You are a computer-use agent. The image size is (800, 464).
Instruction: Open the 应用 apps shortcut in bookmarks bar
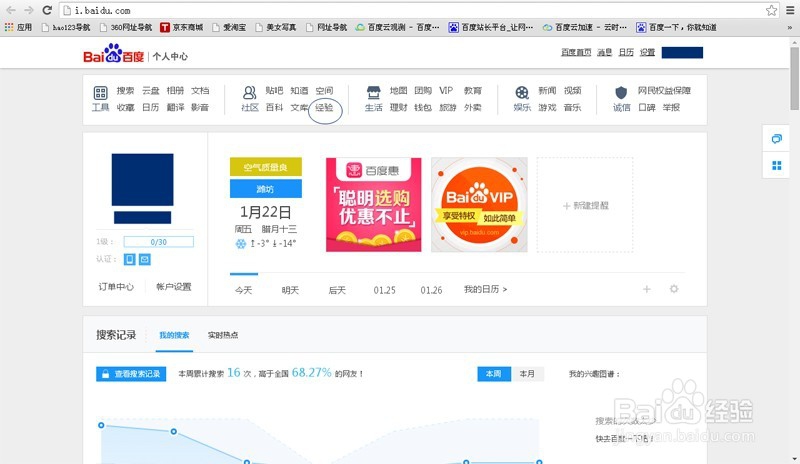[x=18, y=27]
